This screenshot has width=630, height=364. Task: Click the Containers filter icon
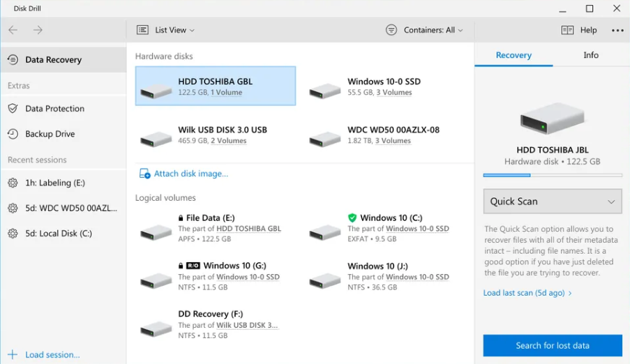pos(391,30)
